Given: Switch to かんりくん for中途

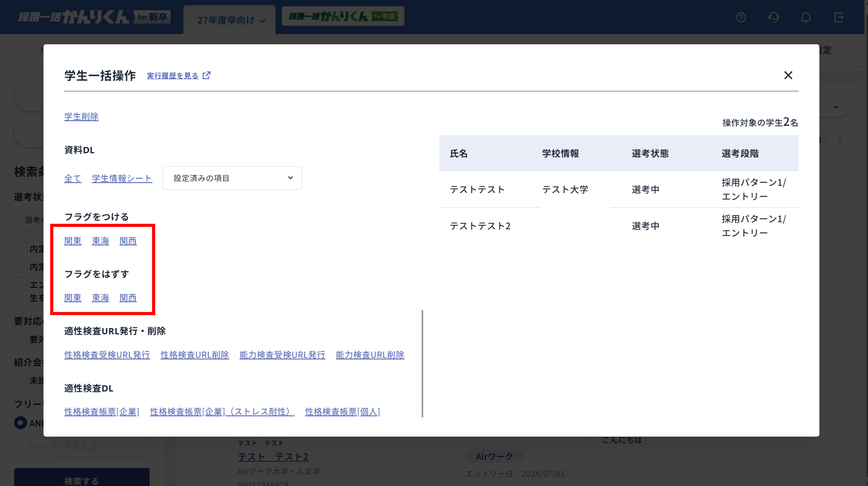Looking at the screenshot, I should coord(342,16).
